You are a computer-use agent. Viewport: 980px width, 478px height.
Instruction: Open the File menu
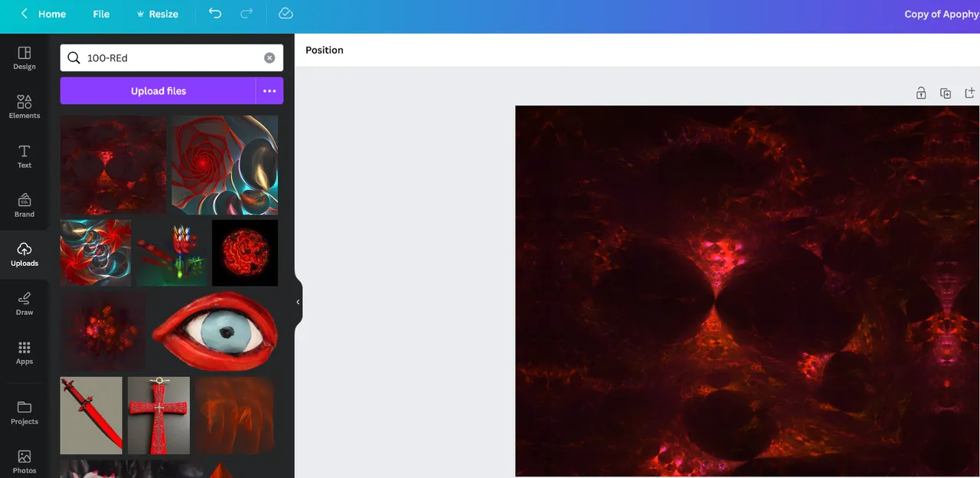click(101, 14)
